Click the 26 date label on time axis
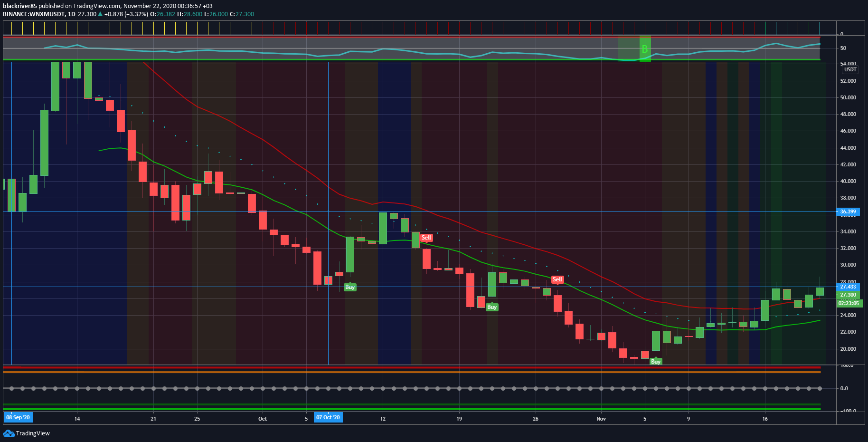868x442 pixels. [x=536, y=419]
